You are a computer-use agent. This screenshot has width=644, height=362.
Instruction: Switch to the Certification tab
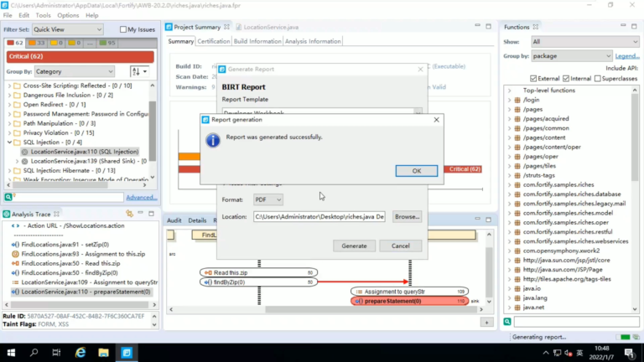pyautogui.click(x=214, y=41)
